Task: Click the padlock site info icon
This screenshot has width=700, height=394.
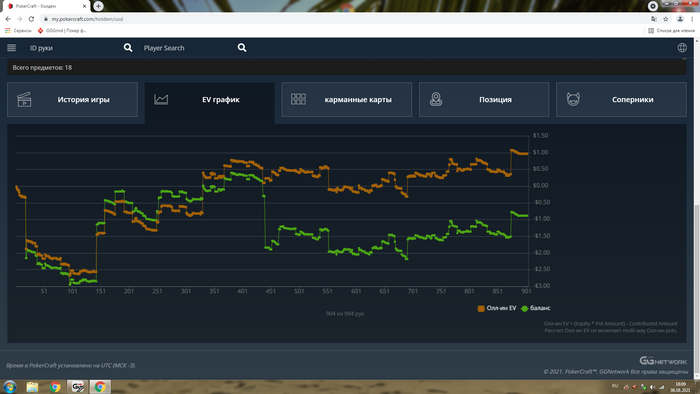Action: tap(46, 19)
